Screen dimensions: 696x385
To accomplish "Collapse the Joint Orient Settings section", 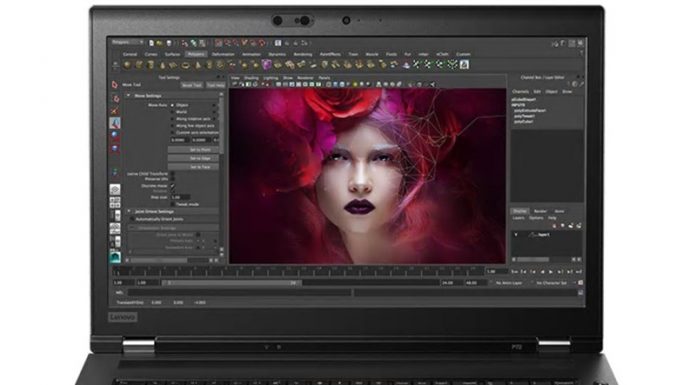I will tap(129, 212).
